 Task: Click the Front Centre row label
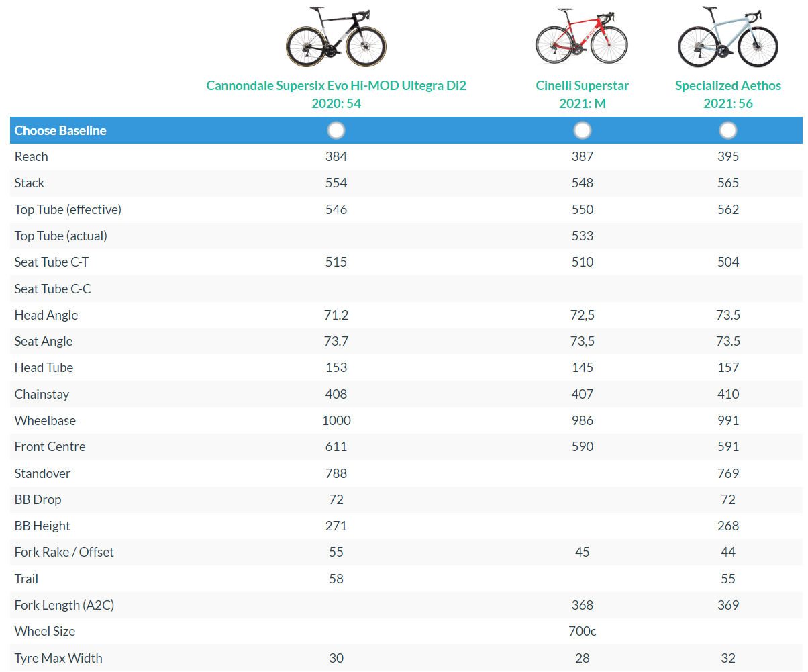tap(50, 446)
